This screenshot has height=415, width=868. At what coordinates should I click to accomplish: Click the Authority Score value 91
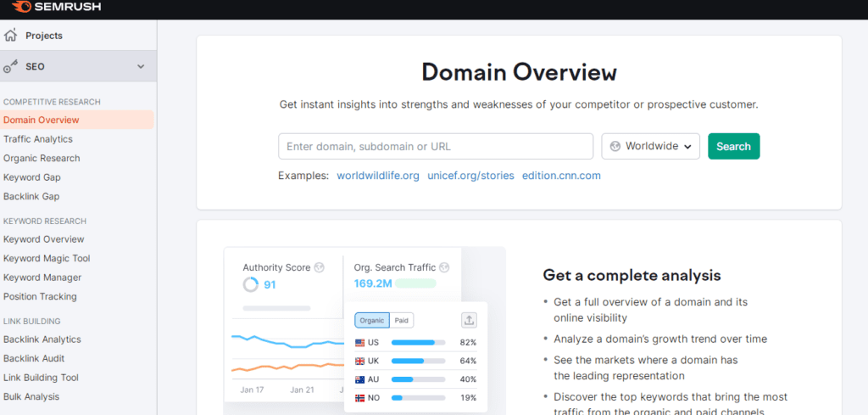[x=270, y=285]
